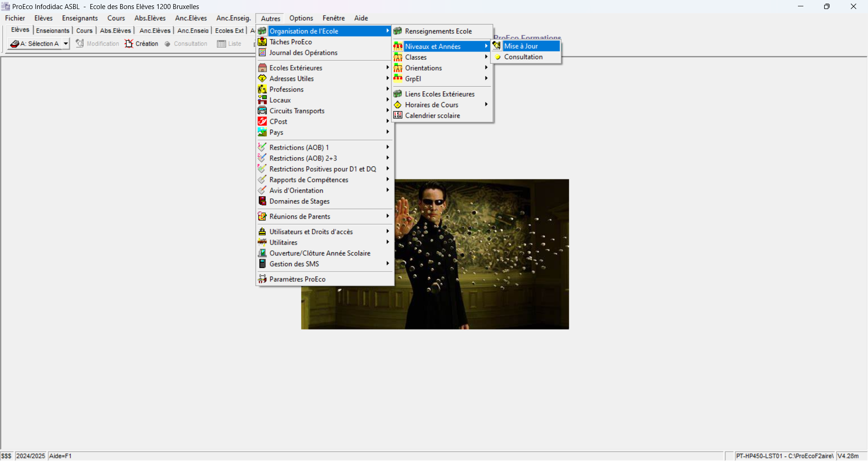This screenshot has width=868, height=461.
Task: Click the Adresses Utiles icon
Action: 262,79
